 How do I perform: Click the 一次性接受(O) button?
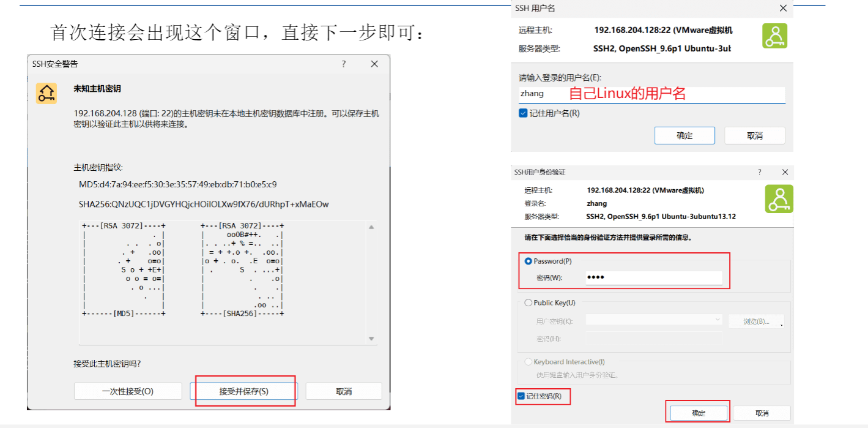127,391
